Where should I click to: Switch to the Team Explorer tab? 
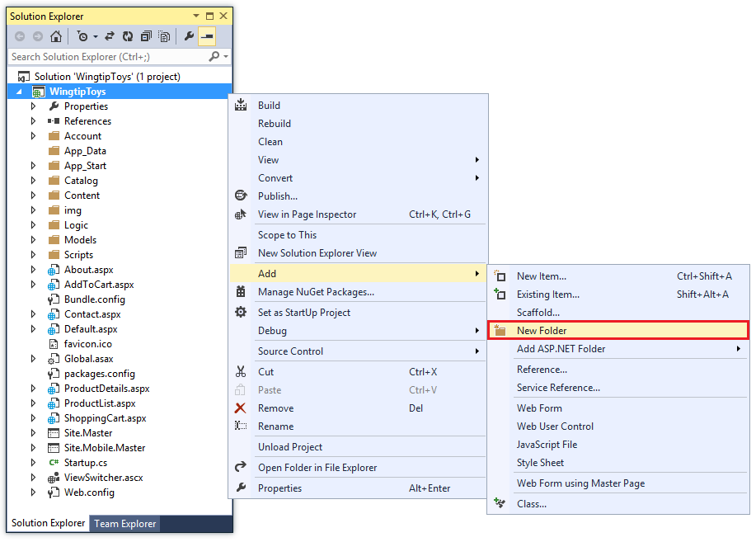tap(124, 523)
